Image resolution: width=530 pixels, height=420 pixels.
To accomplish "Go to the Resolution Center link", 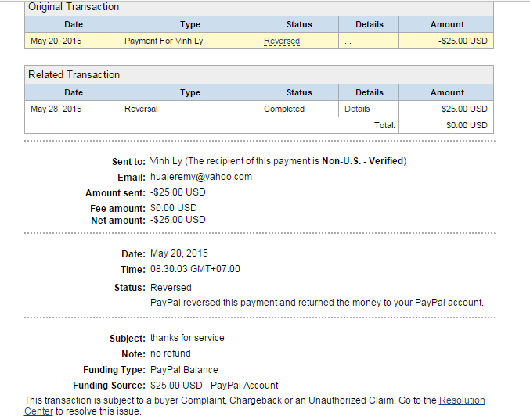I will pyautogui.click(x=462, y=400).
